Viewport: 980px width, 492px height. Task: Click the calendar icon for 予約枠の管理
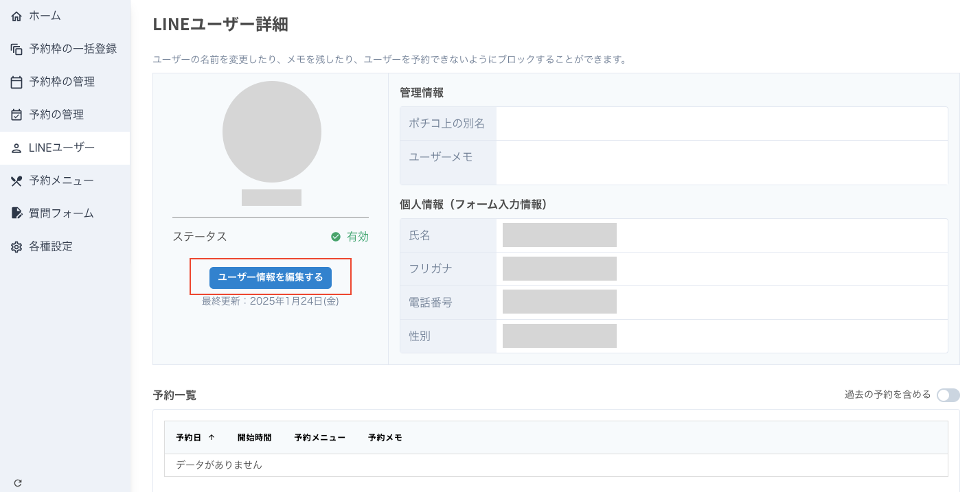(x=16, y=82)
